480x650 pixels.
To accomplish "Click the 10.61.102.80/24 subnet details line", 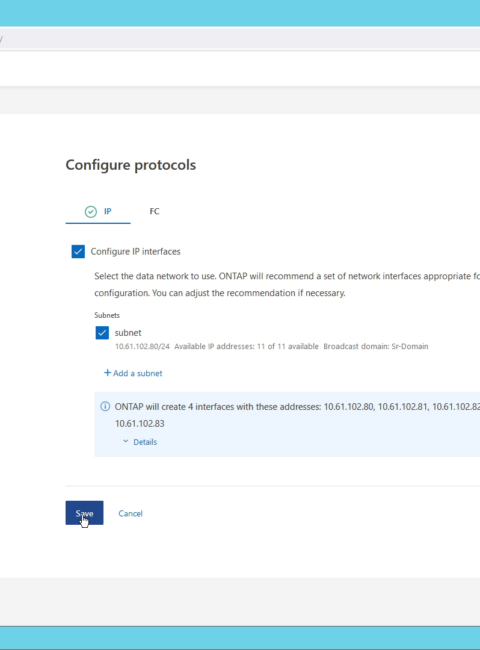I will (x=272, y=346).
